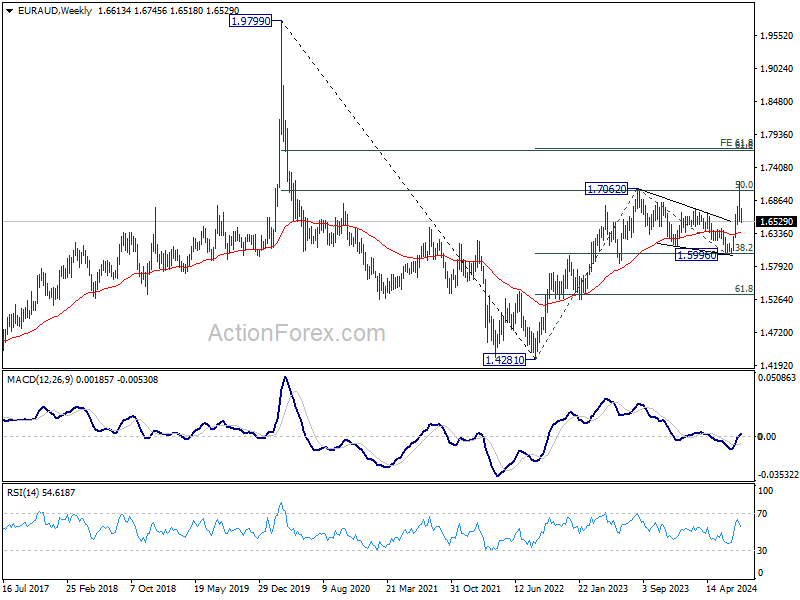The image size is (800, 600).
Task: Select the MACD -0.035322 scale value
Action: pyautogui.click(x=778, y=474)
